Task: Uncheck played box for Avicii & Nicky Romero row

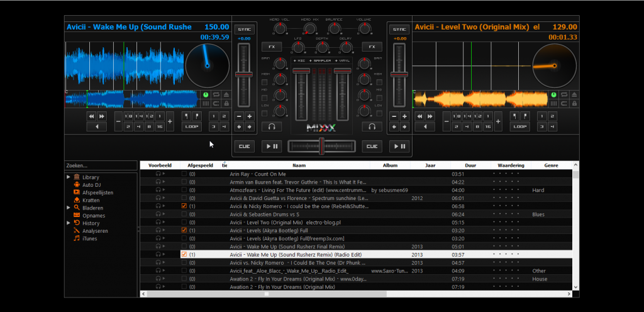Action: tap(184, 206)
